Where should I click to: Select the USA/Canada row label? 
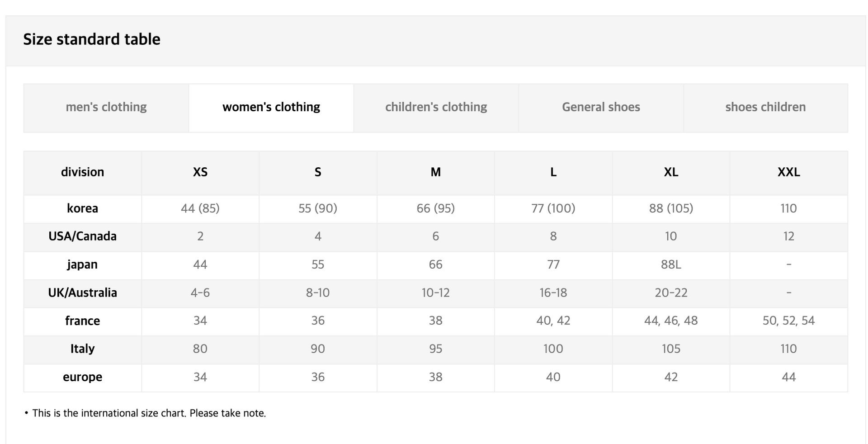tap(83, 237)
